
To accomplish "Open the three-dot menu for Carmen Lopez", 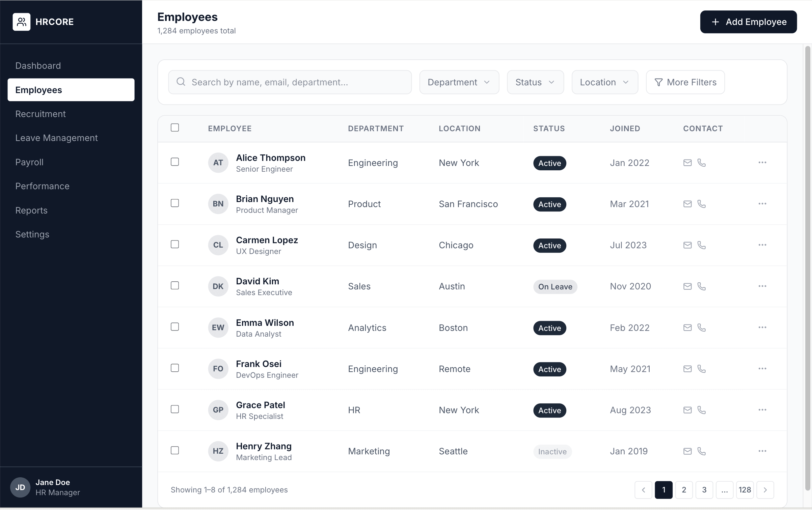I will tap(762, 245).
